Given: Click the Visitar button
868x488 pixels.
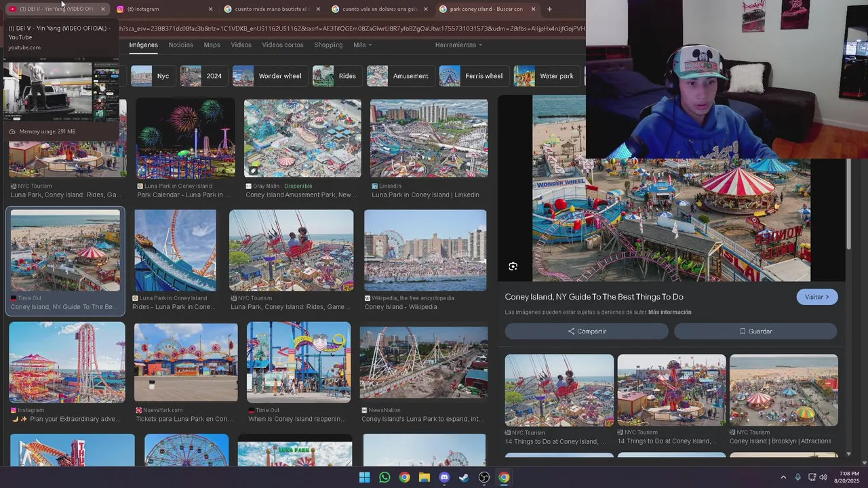Looking at the screenshot, I should pos(816,297).
